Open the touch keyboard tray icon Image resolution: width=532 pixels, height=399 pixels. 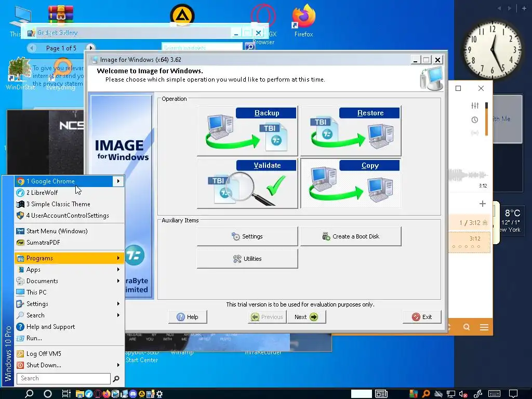click(x=495, y=394)
